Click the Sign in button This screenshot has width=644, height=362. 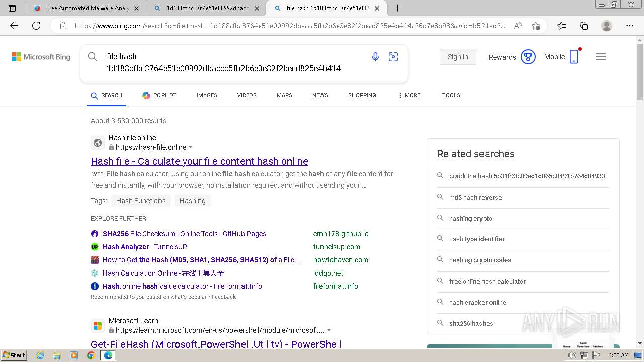pos(457,57)
